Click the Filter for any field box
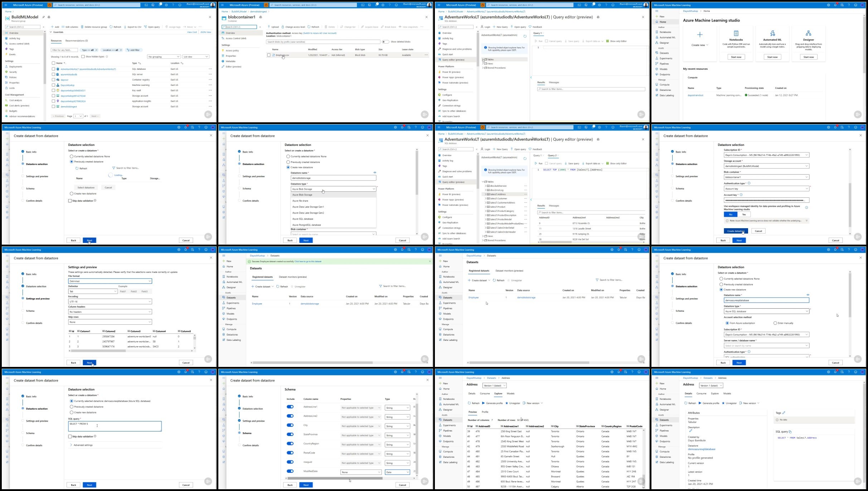Screen dimensions: 868x491 coord(64,50)
